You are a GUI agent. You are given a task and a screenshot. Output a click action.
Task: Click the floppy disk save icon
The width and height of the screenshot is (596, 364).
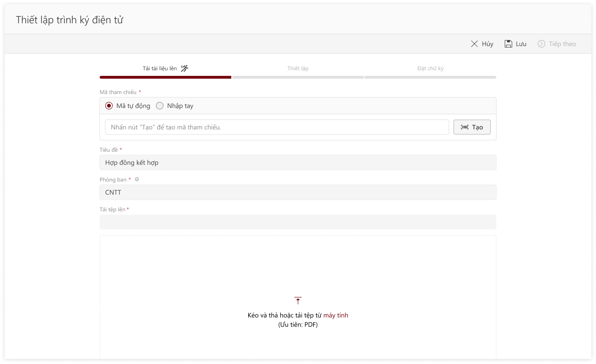(x=508, y=44)
